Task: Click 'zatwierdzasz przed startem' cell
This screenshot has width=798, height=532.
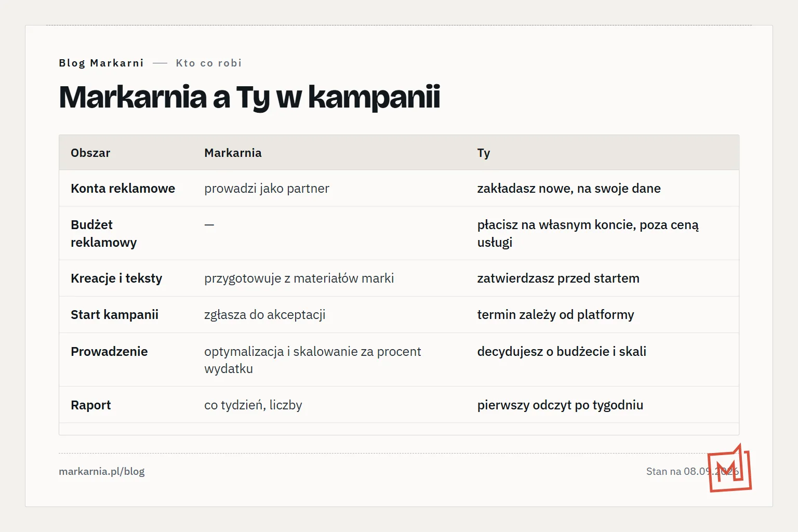Action: 558,278
